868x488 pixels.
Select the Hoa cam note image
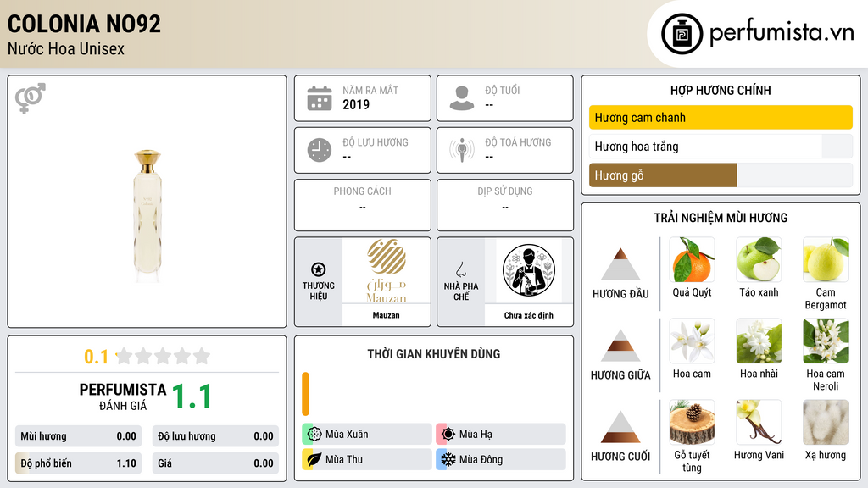click(x=692, y=341)
